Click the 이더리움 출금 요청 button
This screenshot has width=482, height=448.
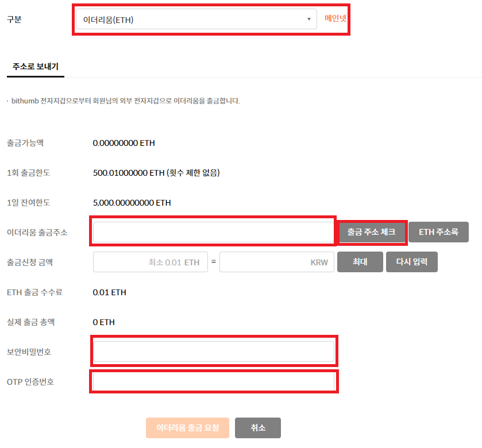187,428
